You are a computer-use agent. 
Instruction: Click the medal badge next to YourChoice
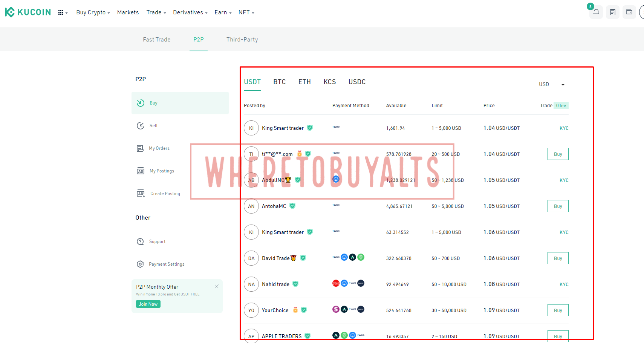point(295,310)
